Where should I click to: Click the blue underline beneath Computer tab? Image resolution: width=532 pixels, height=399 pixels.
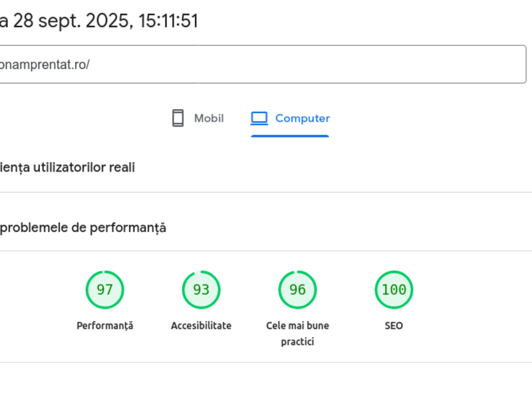[290, 136]
